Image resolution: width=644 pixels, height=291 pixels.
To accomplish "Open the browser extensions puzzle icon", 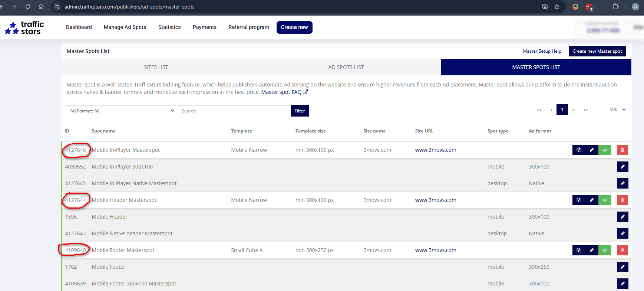I will tap(615, 7).
